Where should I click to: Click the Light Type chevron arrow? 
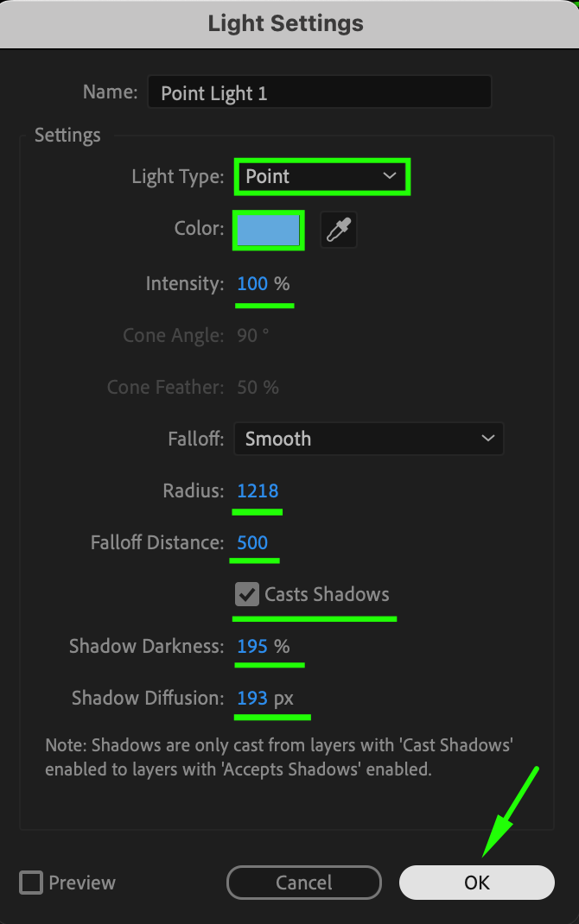[x=390, y=176]
